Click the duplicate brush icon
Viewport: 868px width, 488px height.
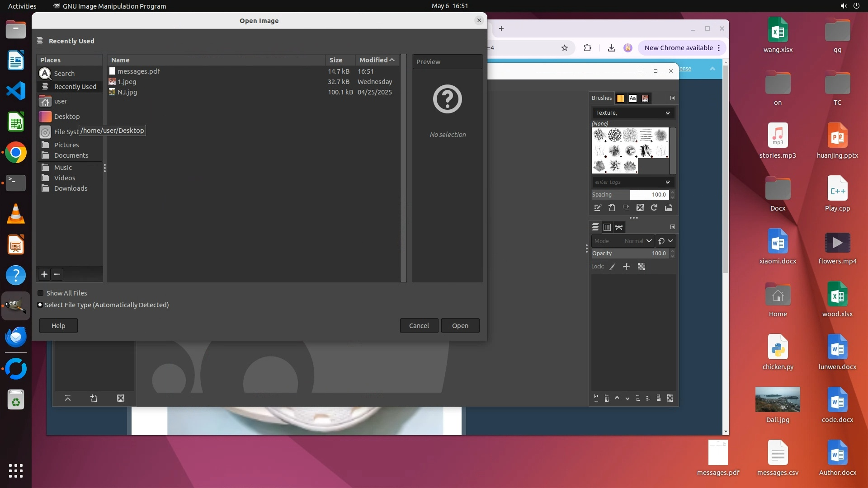(626, 208)
